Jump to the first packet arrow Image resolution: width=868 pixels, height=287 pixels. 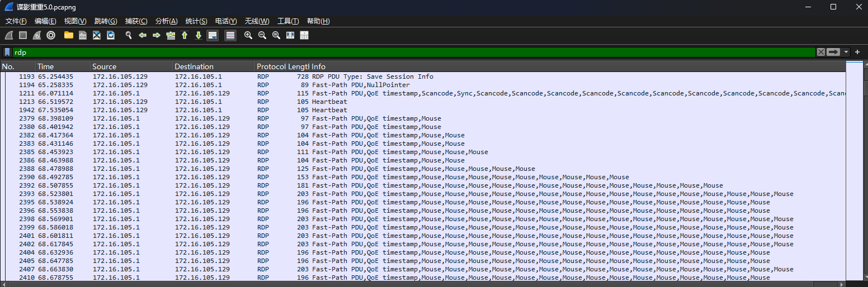tap(184, 35)
